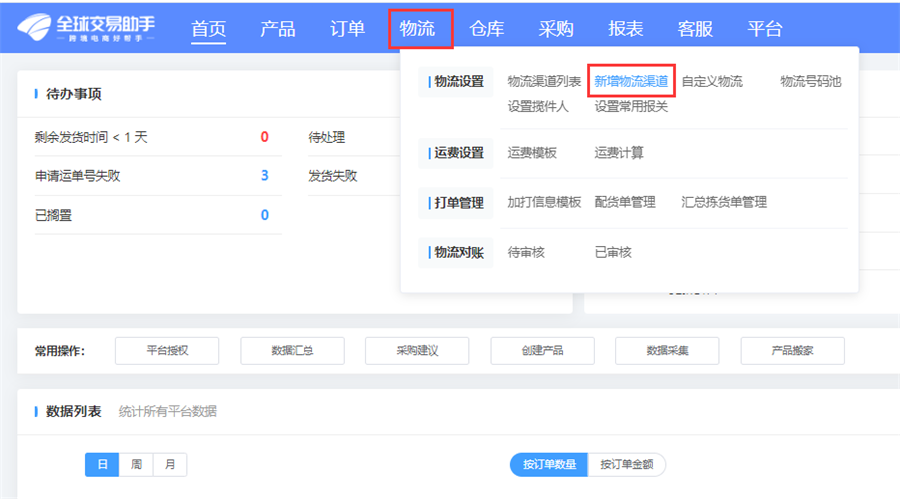Viewport: 900px width, 499px height.
Task: Open 运费计算 option
Action: point(619,153)
